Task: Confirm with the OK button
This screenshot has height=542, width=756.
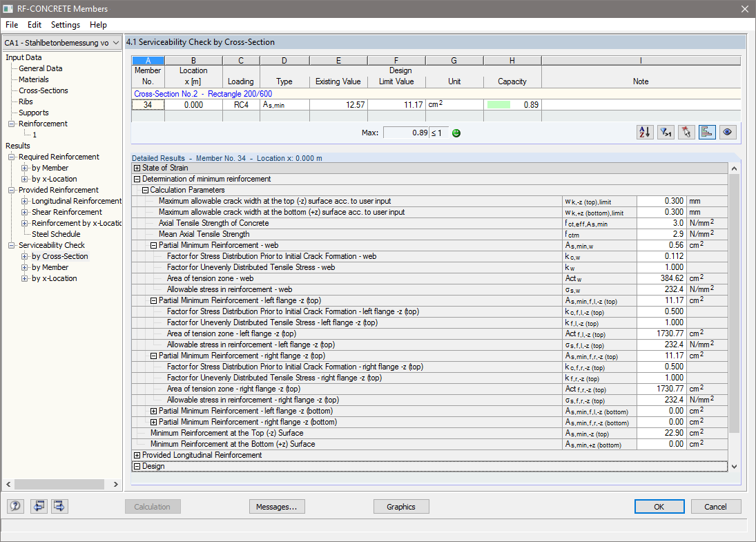Action: click(x=659, y=506)
